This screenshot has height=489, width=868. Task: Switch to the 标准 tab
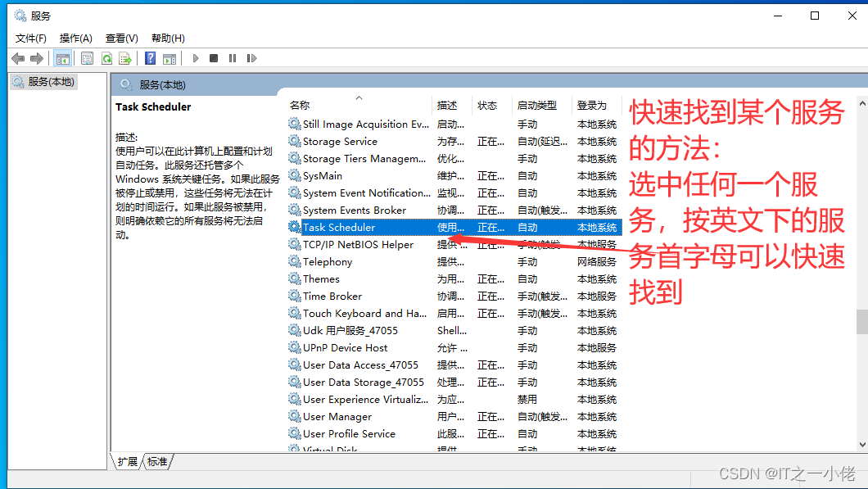[x=158, y=461]
